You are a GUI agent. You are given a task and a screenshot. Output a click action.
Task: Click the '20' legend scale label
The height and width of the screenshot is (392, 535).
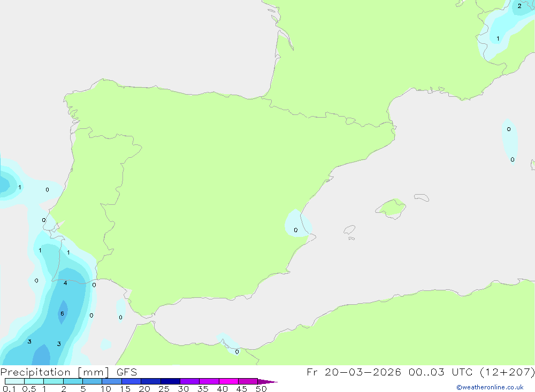[144, 389]
